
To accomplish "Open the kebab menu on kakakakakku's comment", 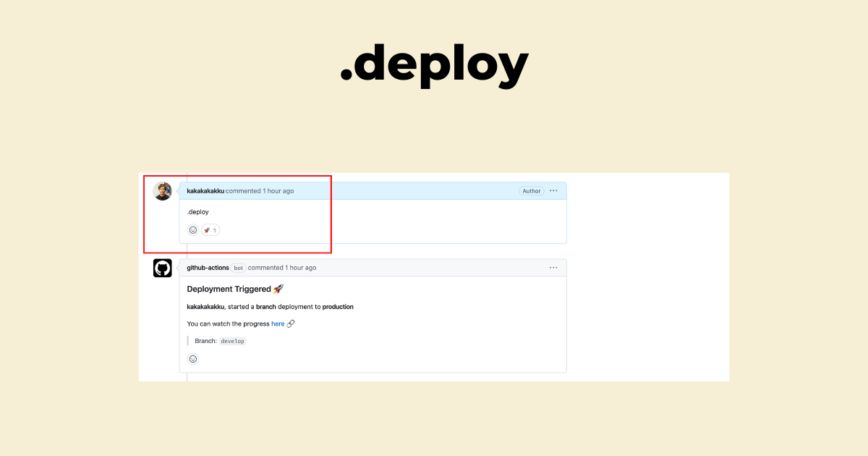I will click(x=553, y=190).
